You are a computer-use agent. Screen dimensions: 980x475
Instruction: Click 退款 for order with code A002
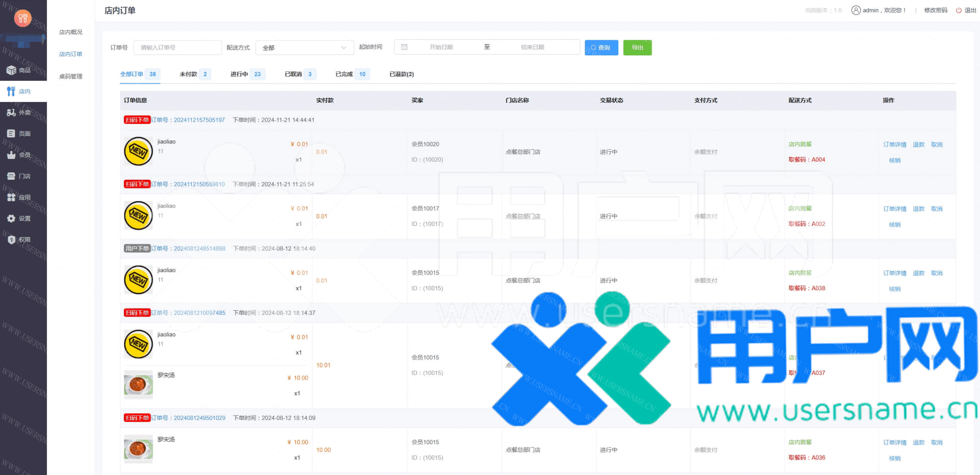[918, 209]
